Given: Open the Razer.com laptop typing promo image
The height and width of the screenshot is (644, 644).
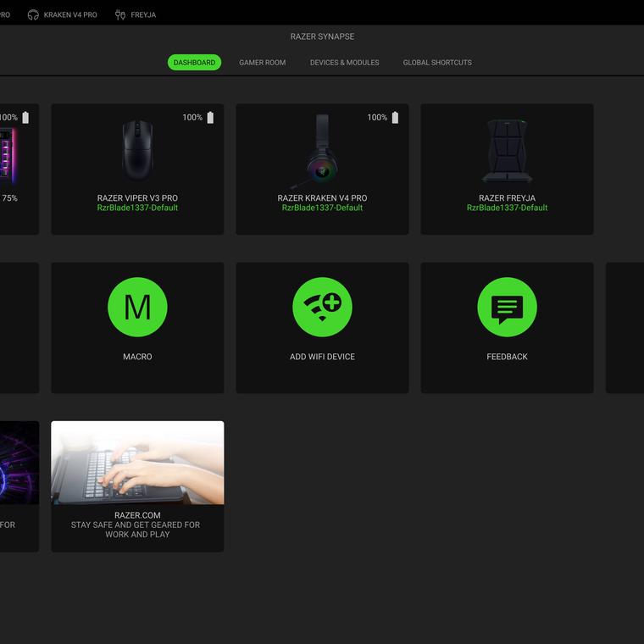Looking at the screenshot, I should tap(137, 463).
